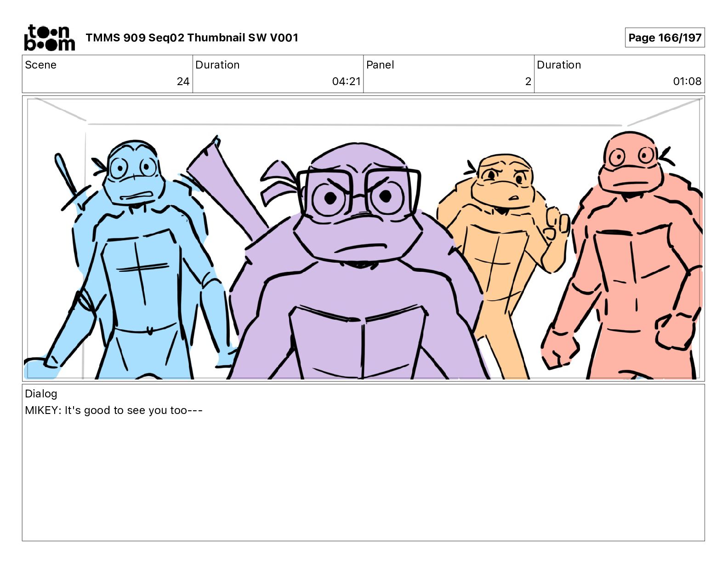Screen dimensions: 728x563
Task: Select the dialog line 'MIKEY: It's good to see you too---'
Action: point(114,410)
